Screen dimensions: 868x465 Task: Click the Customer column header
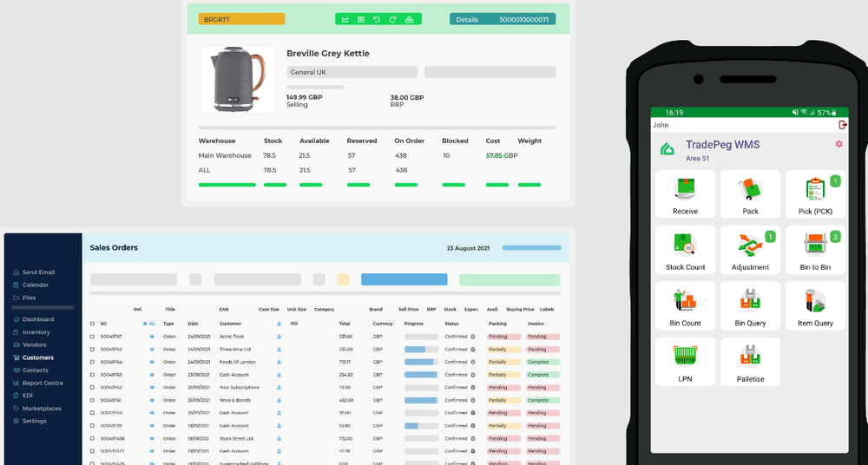pos(230,324)
